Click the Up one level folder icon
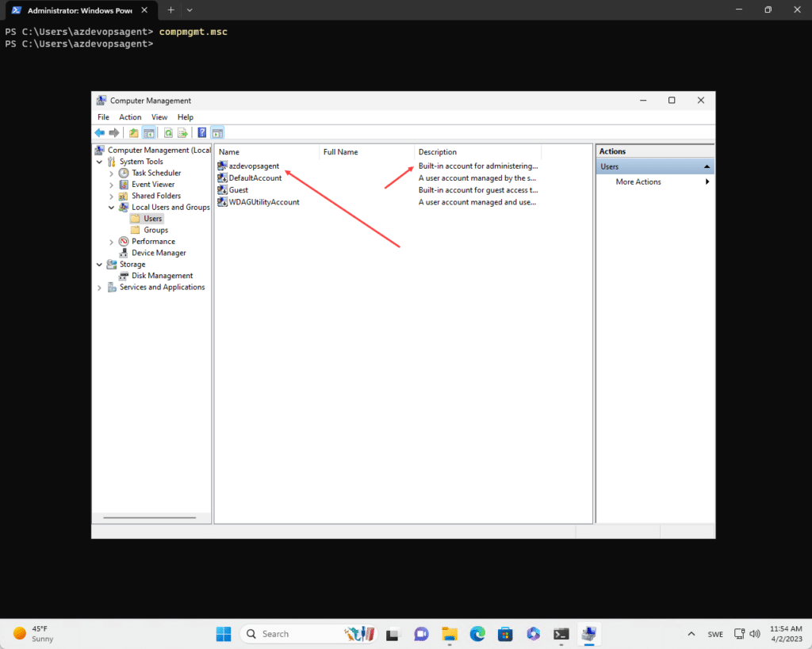The width and height of the screenshot is (812, 649). [x=133, y=133]
